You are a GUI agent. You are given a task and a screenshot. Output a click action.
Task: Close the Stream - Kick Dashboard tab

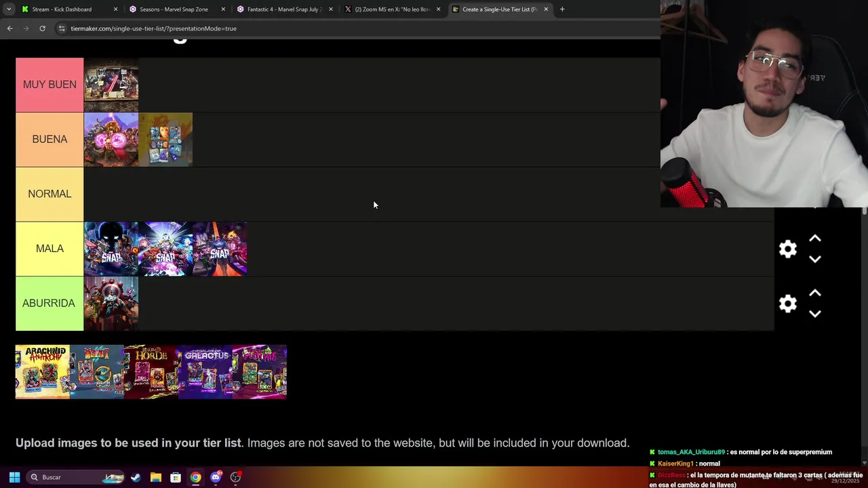coord(115,9)
